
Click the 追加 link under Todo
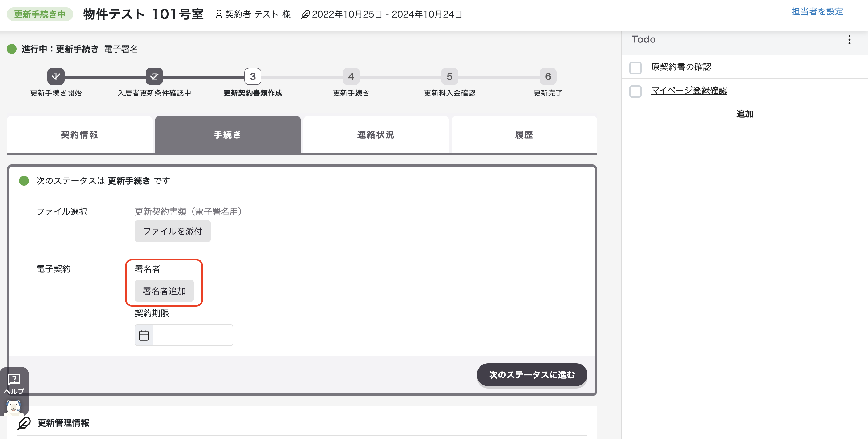click(745, 114)
